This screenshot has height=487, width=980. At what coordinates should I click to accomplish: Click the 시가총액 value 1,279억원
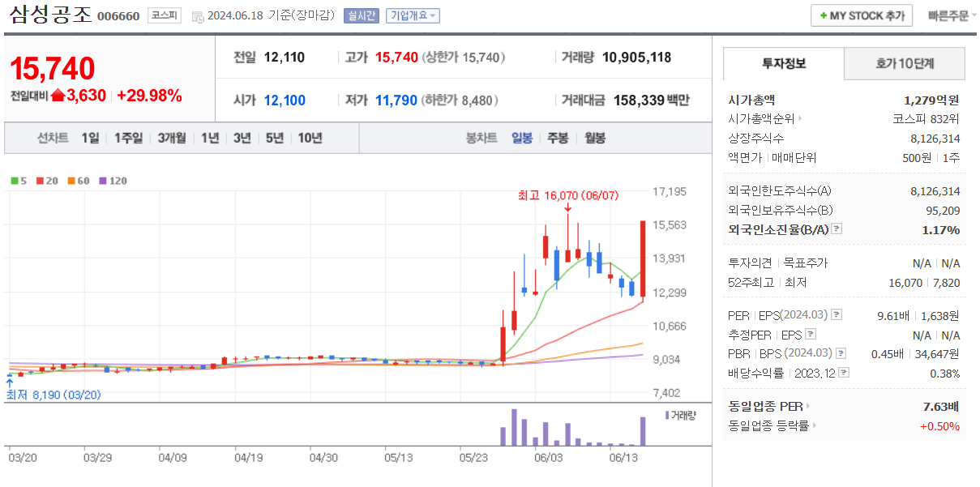[x=931, y=100]
